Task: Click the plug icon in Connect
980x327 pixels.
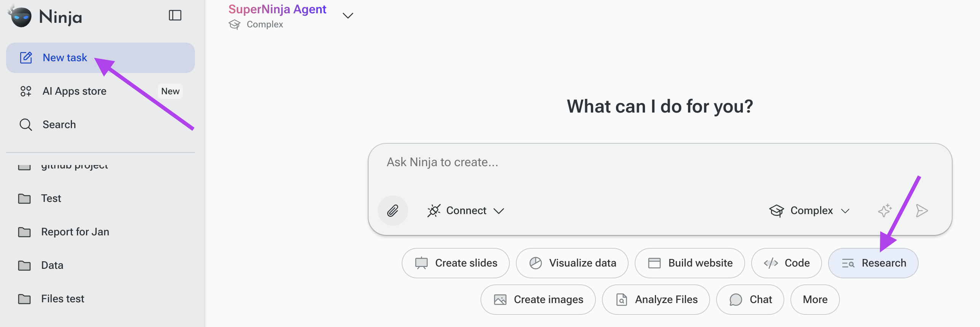Action: click(434, 211)
